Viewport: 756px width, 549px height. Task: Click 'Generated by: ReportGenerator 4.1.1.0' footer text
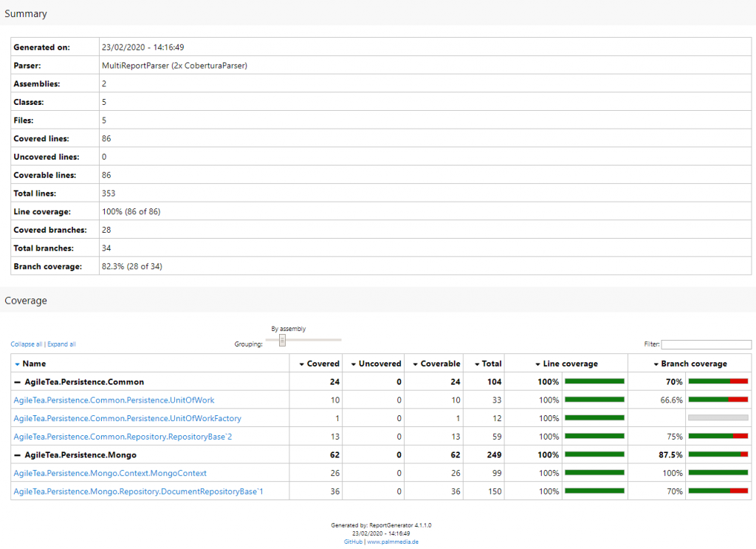(381, 525)
